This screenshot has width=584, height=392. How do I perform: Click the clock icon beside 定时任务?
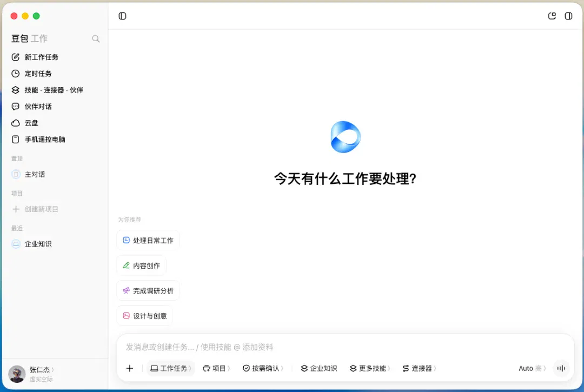(15, 74)
